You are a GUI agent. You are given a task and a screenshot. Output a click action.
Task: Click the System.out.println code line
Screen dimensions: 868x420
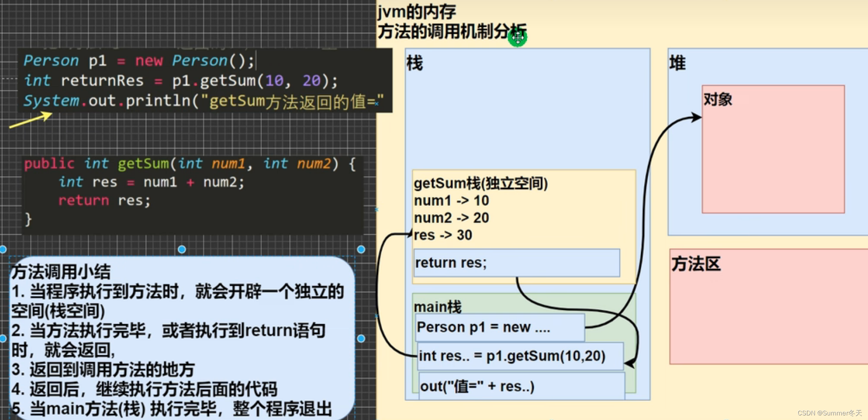203,101
